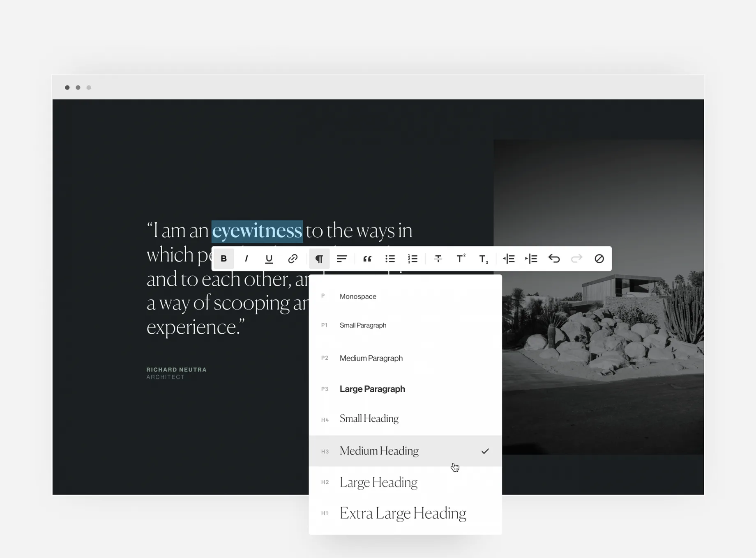Image resolution: width=756 pixels, height=558 pixels.
Task: Apply the Large Paragraph style
Action: 405,389
